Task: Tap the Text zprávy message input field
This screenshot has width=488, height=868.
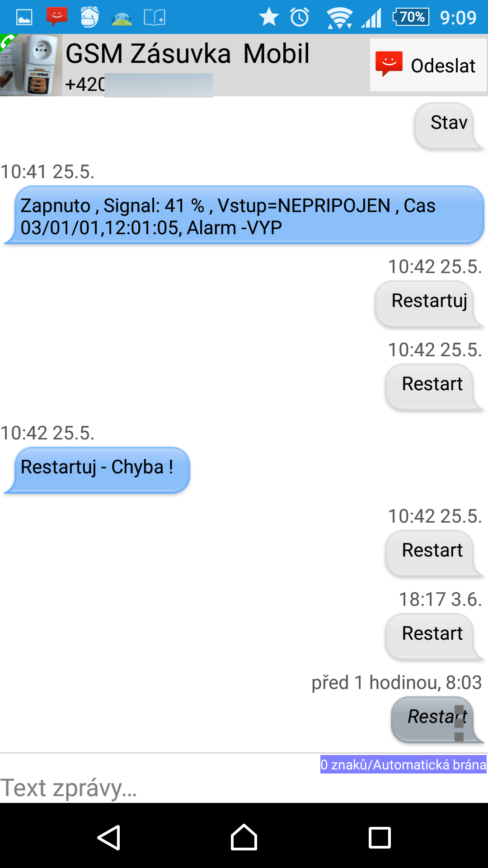Action: [x=244, y=788]
